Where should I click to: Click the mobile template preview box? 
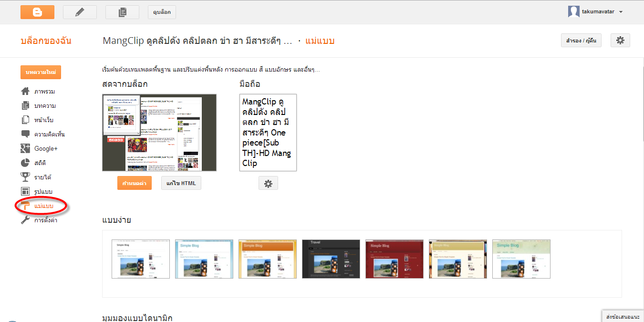[268, 132]
